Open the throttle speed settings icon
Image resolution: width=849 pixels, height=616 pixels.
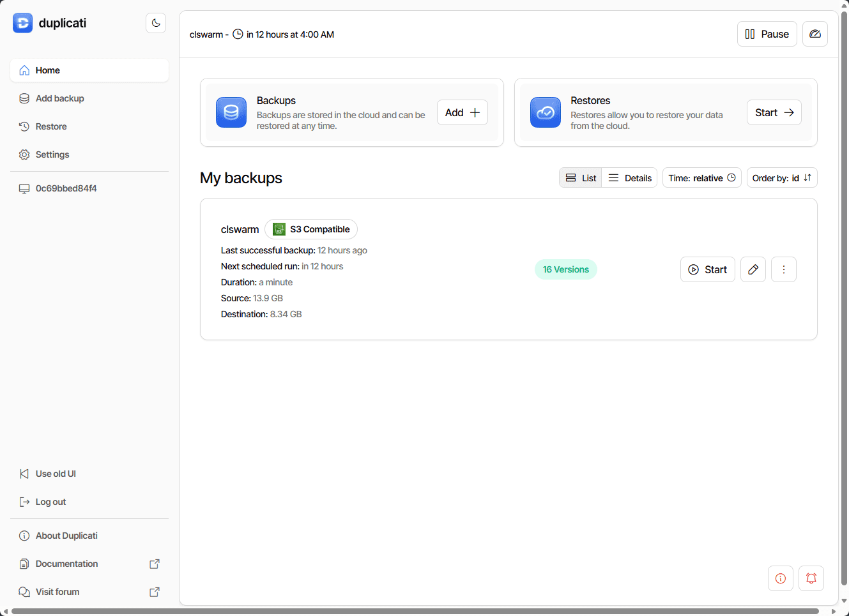[815, 34]
